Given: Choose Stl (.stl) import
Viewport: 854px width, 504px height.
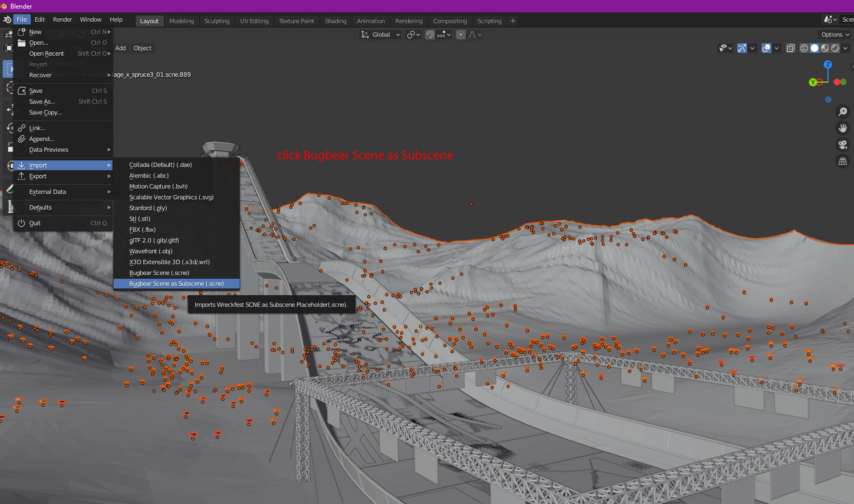Looking at the screenshot, I should click(176, 219).
